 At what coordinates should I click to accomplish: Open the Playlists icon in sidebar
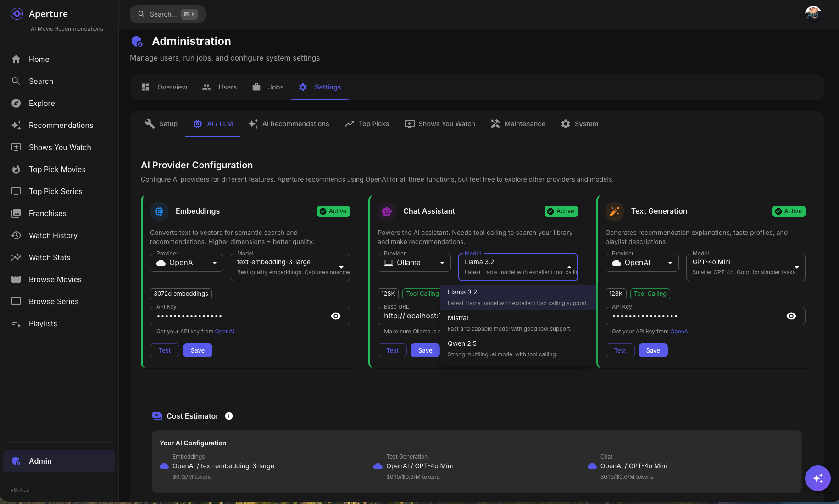click(16, 323)
